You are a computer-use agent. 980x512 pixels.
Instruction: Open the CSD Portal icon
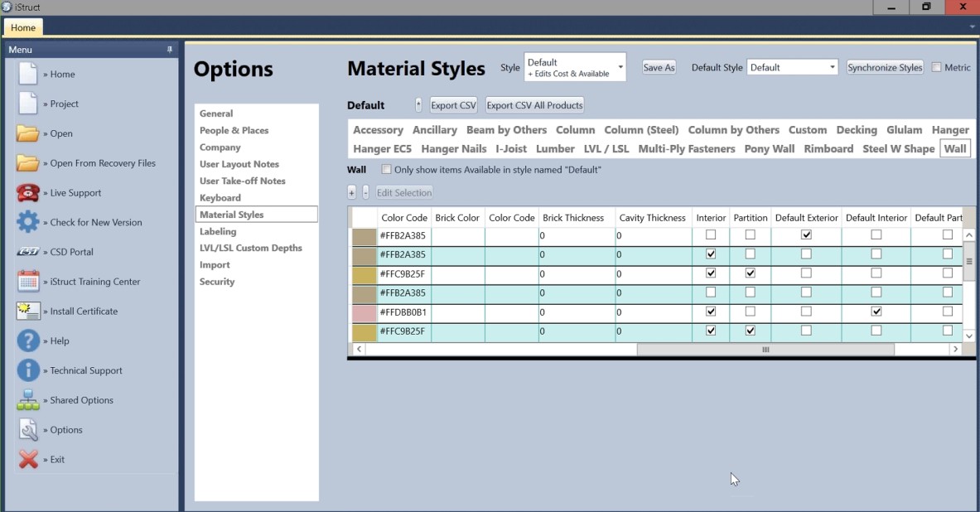click(28, 252)
